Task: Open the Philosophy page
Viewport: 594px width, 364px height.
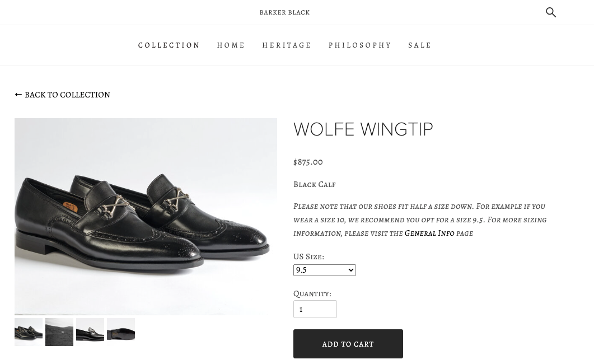Action: tap(360, 45)
